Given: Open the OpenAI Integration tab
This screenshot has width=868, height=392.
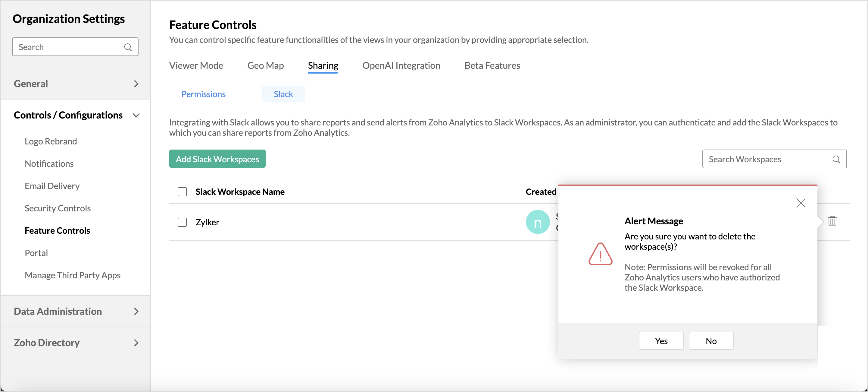Looking at the screenshot, I should [x=401, y=65].
